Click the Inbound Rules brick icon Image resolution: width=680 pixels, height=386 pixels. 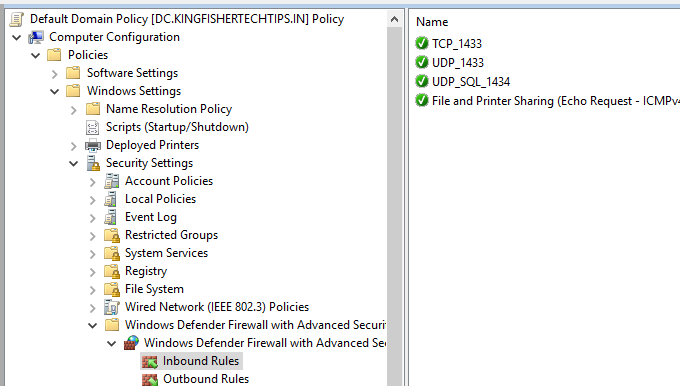pyautogui.click(x=150, y=361)
